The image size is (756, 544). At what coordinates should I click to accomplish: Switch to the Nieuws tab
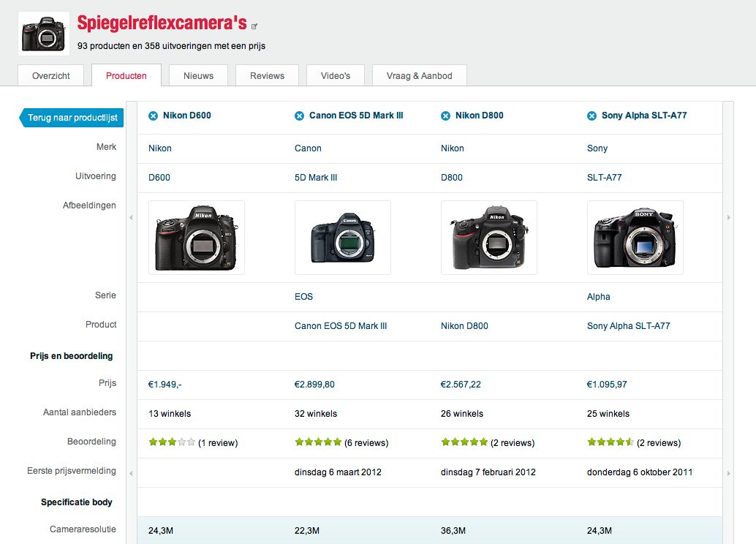click(198, 76)
